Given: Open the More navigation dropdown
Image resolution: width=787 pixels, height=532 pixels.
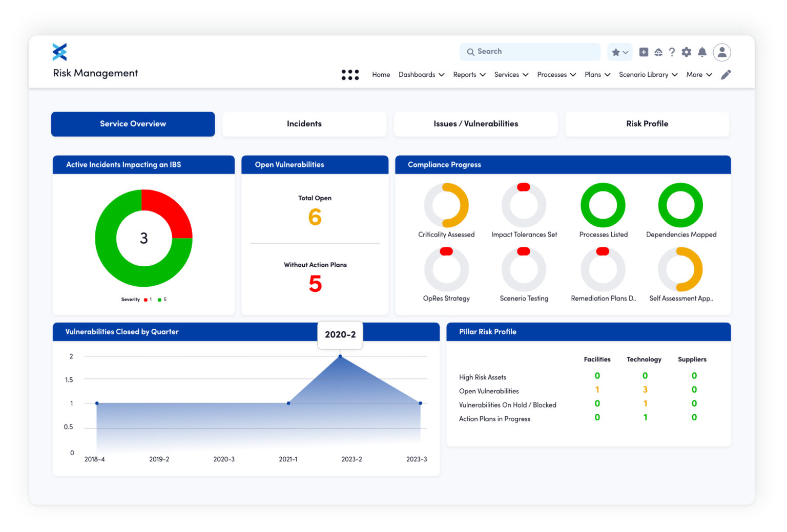Looking at the screenshot, I should click(698, 75).
